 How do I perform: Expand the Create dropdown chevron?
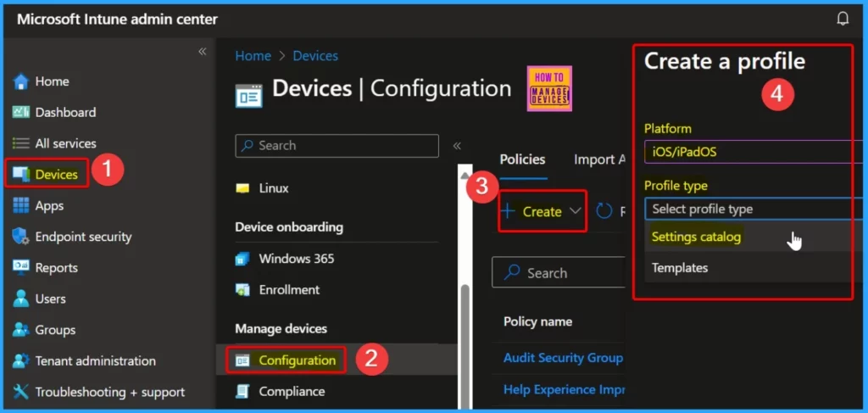click(576, 211)
